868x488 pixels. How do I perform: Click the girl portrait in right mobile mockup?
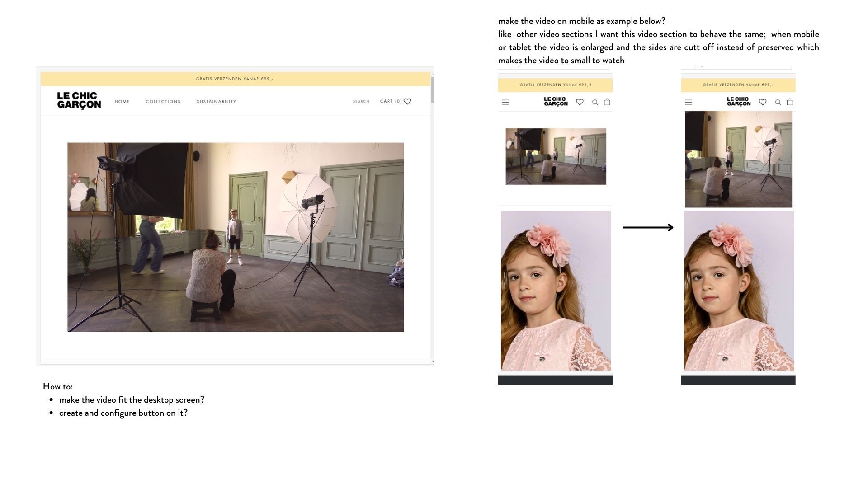tap(738, 291)
